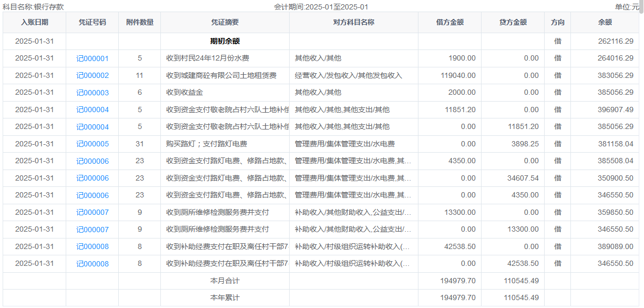Open voucher 记000007 on the 359850.50 balance row

click(x=93, y=213)
